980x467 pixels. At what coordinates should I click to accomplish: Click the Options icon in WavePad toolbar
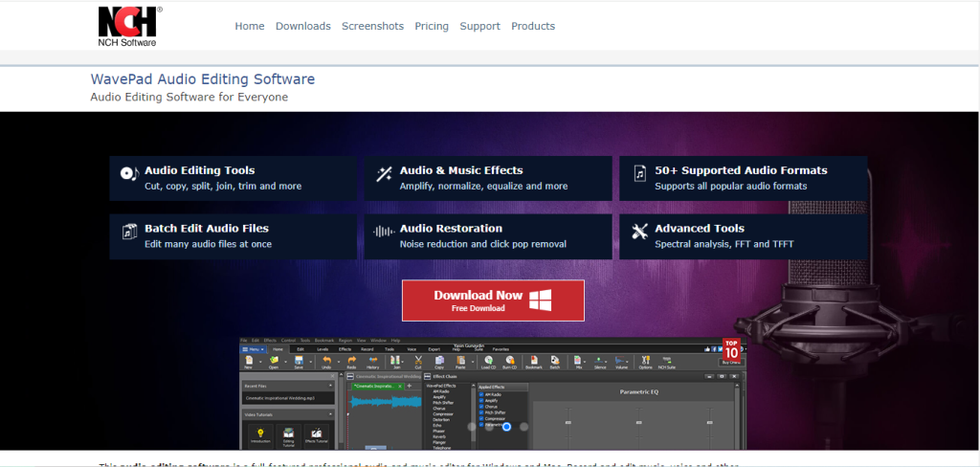click(x=646, y=360)
